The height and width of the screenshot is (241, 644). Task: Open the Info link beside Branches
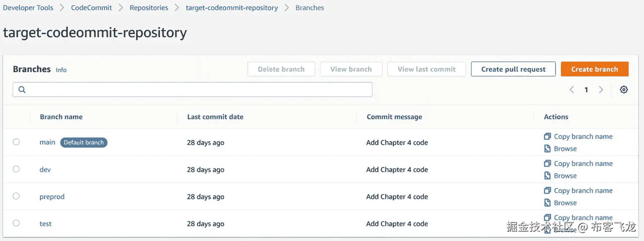pos(61,70)
